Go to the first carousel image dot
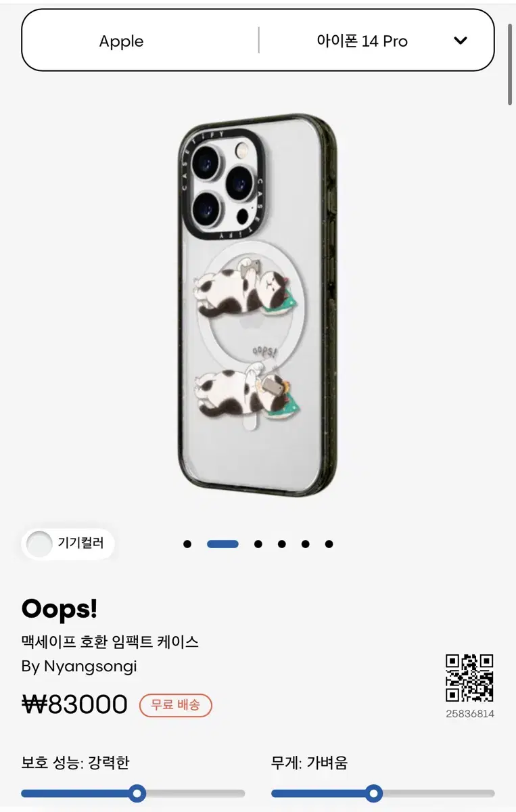 (187, 544)
